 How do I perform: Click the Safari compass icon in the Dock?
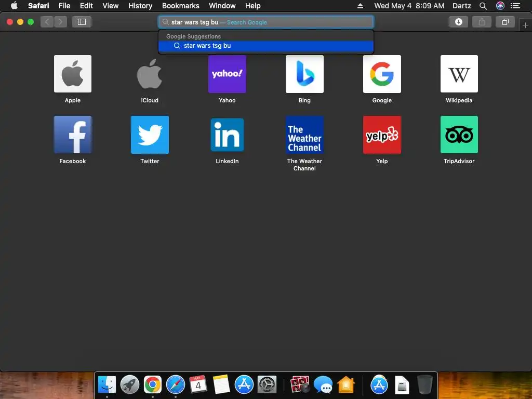point(176,385)
